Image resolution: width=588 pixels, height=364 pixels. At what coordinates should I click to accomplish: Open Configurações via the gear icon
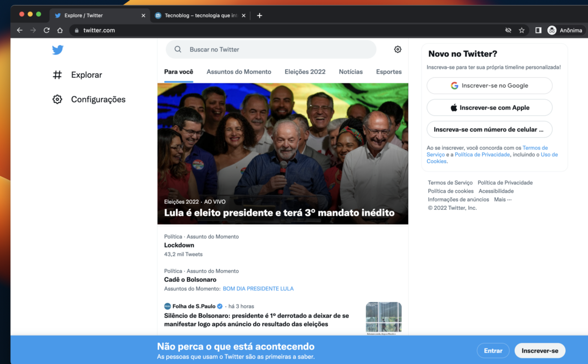tap(57, 99)
